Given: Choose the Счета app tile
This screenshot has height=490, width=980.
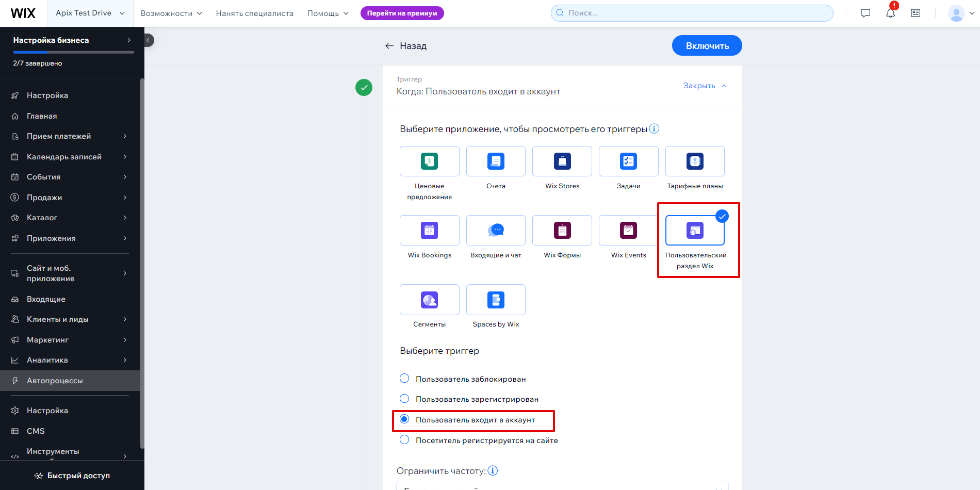Looking at the screenshot, I should [496, 161].
